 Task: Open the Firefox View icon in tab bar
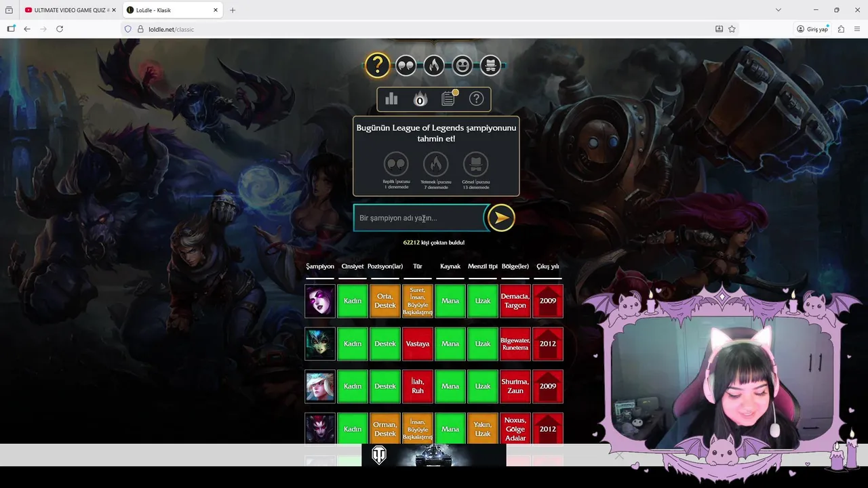(x=9, y=10)
